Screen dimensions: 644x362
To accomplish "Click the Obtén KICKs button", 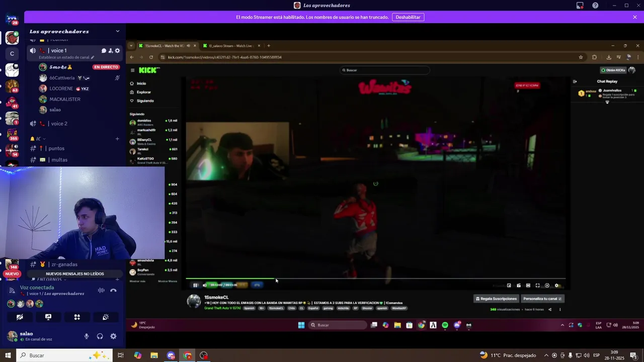I will point(613,70).
